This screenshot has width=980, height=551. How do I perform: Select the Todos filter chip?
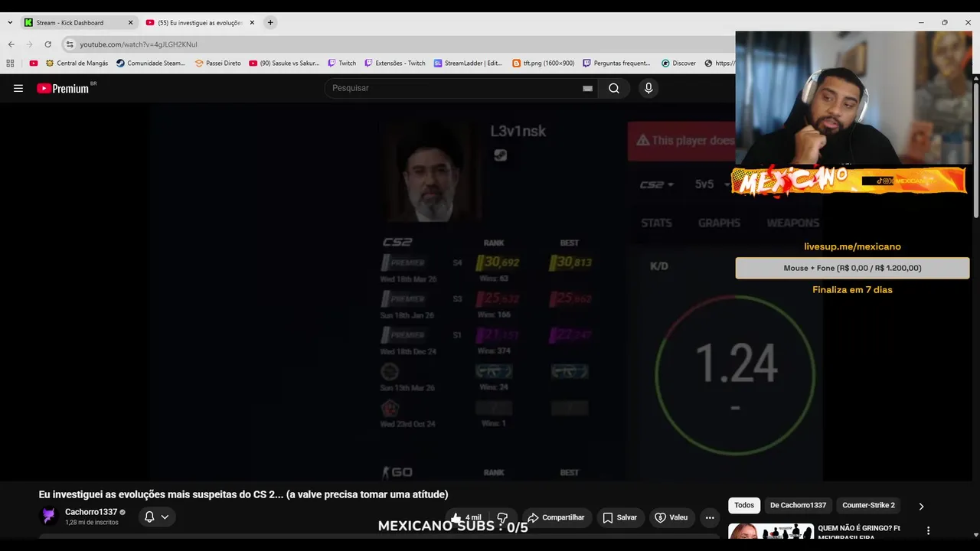[x=744, y=505]
